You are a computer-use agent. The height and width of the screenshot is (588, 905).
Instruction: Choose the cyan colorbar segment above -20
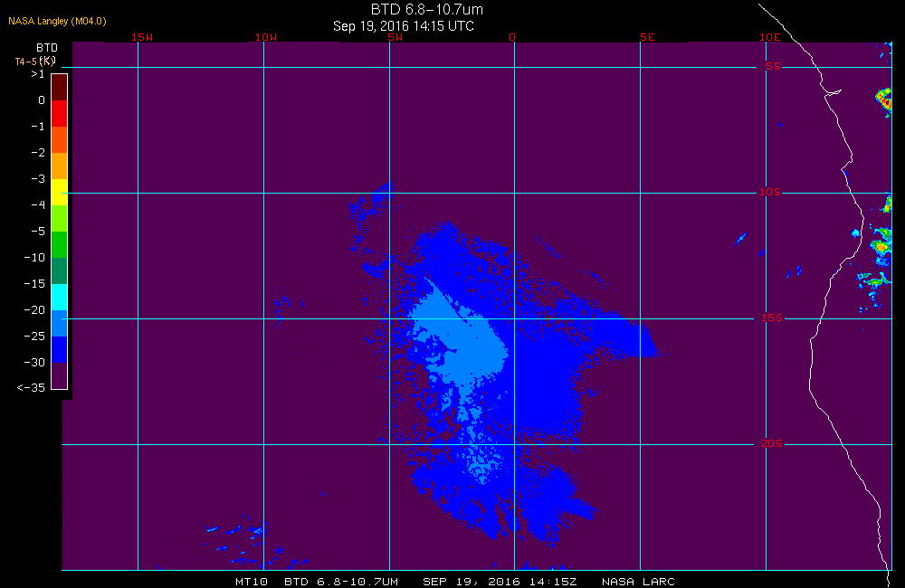tap(60, 298)
